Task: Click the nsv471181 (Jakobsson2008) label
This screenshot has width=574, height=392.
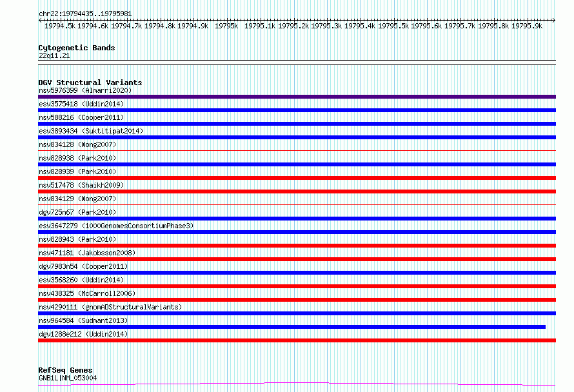Action: 87,253
